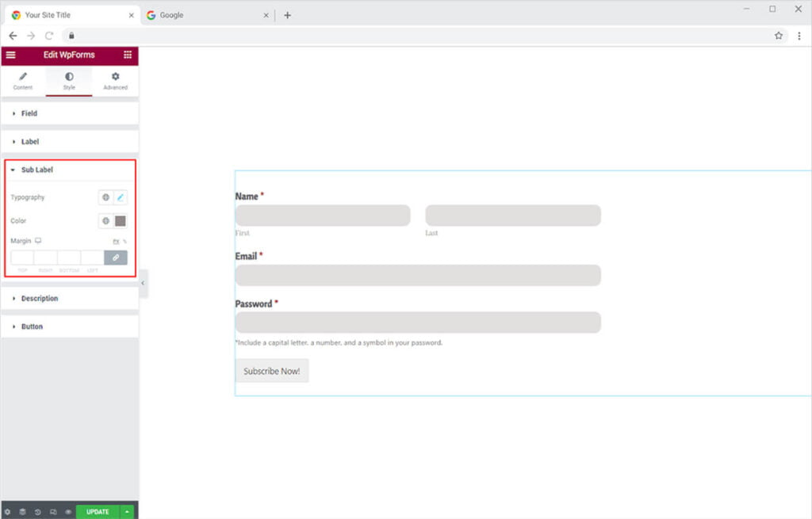Screen dimensions: 812x519
Task: Preview changes with the eye icon
Action: 68,512
